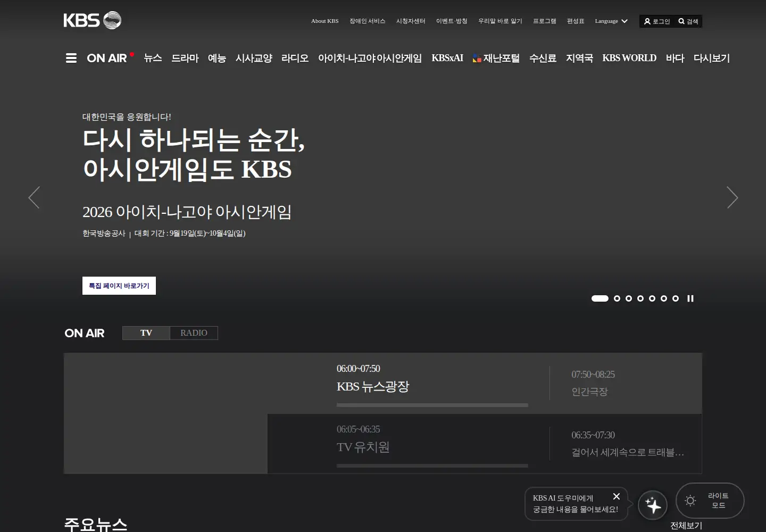Close the KBS AI helper tooltip
The width and height of the screenshot is (766, 532).
click(617, 496)
